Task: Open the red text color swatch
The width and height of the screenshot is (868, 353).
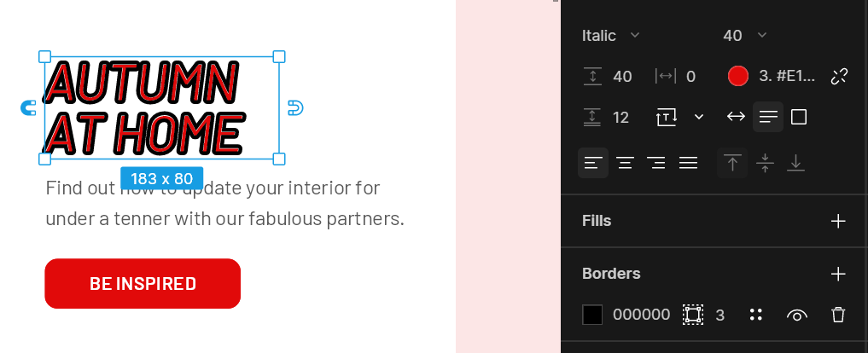Action: tap(738, 77)
